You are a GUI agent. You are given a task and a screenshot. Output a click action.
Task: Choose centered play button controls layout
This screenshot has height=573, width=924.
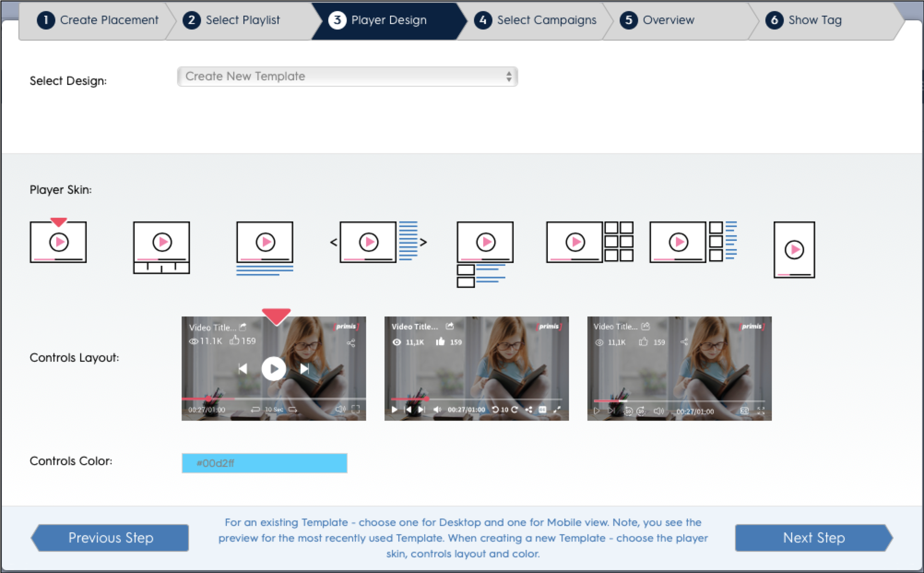pyautogui.click(x=273, y=368)
